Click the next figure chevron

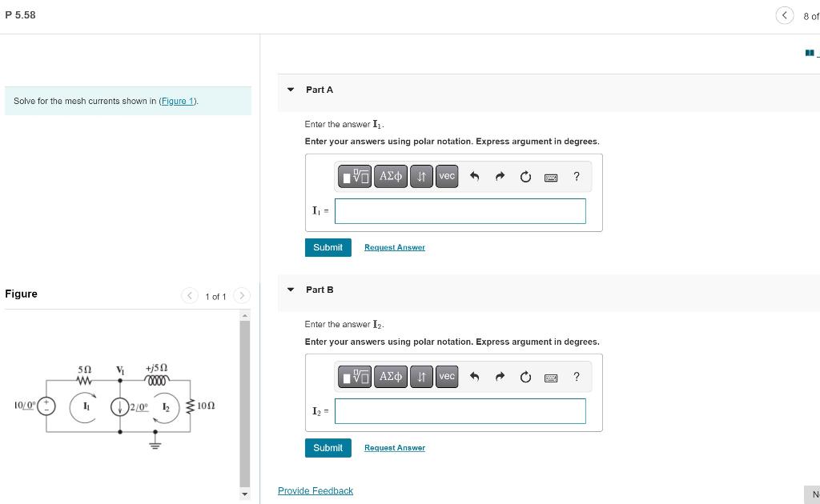(242, 295)
